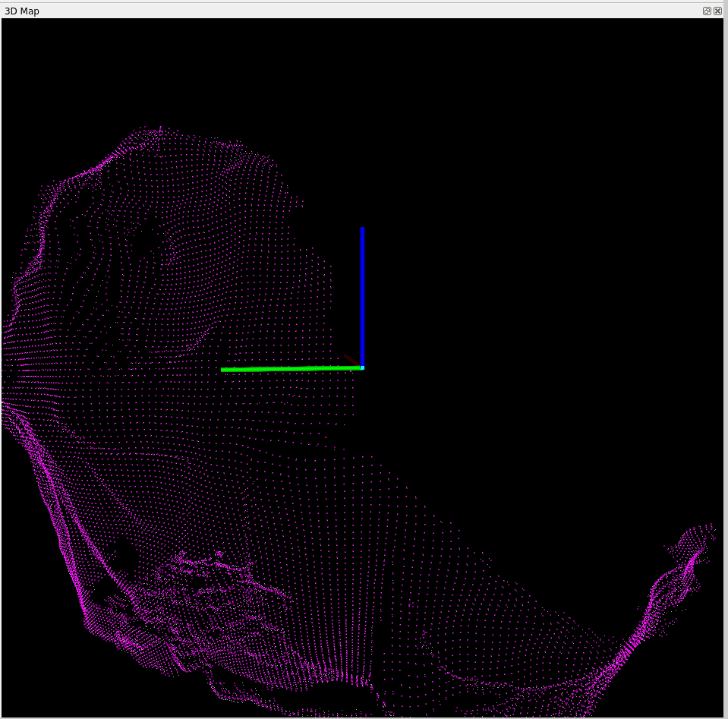The width and height of the screenshot is (728, 719).
Task: Float the 3D Map dock panel
Action: 707,11
